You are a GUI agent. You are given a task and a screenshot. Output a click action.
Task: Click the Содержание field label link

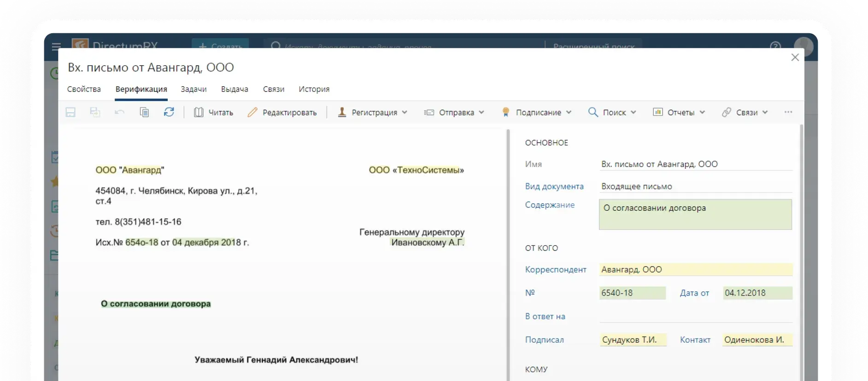550,205
